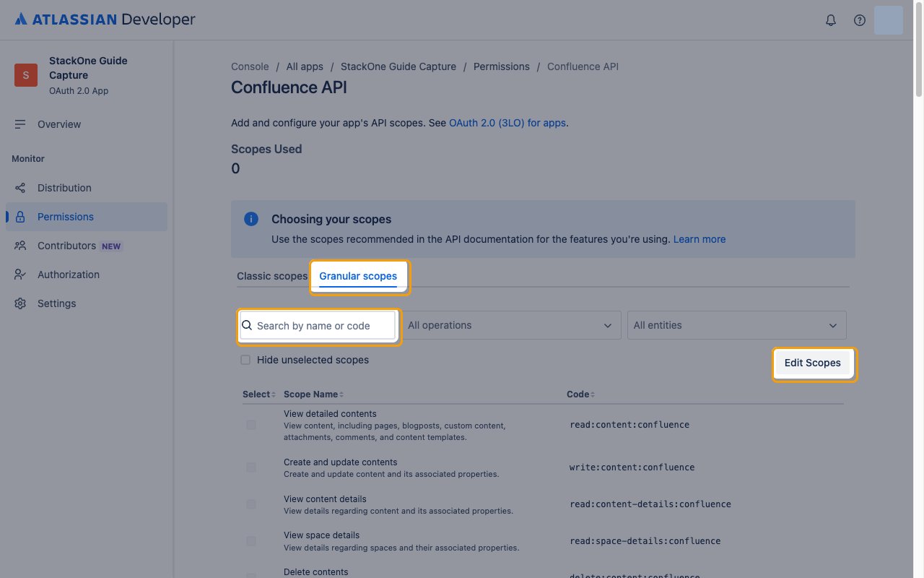924x578 pixels.
Task: Focus the Search by name or code field
Action: point(318,325)
